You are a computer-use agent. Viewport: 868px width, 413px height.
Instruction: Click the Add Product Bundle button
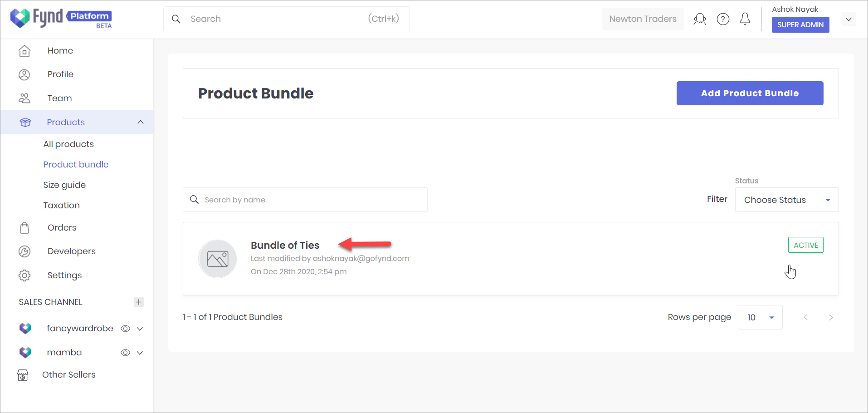[x=749, y=93]
